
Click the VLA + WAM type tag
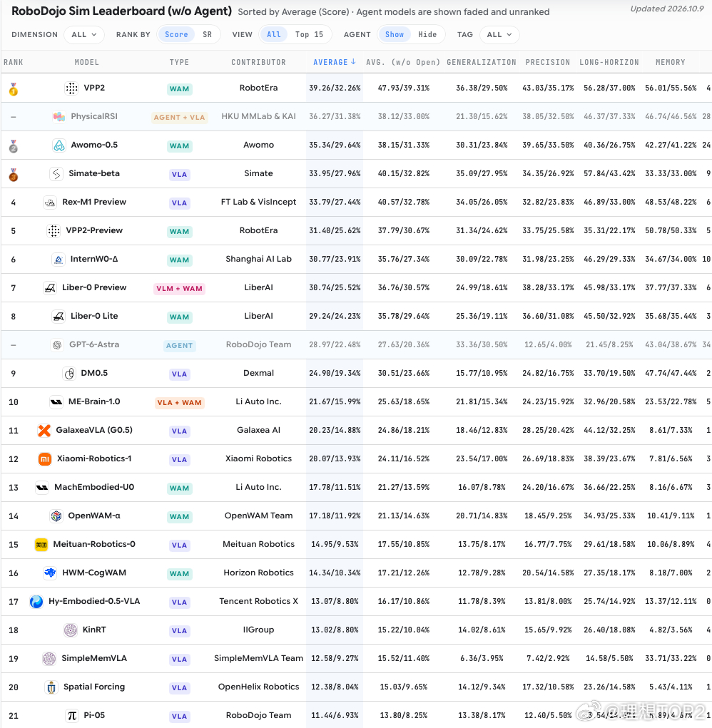(x=179, y=403)
